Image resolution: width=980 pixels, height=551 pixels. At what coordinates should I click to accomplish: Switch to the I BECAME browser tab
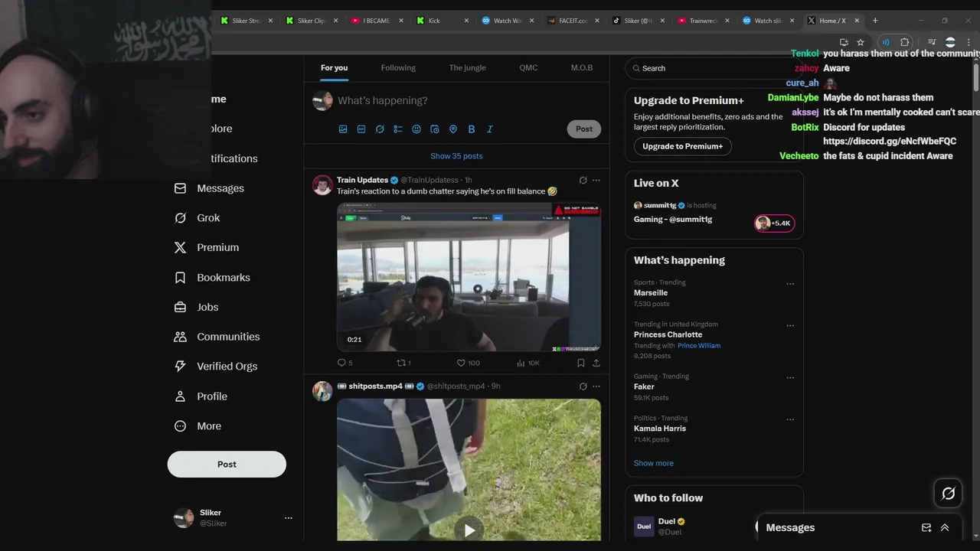click(376, 21)
